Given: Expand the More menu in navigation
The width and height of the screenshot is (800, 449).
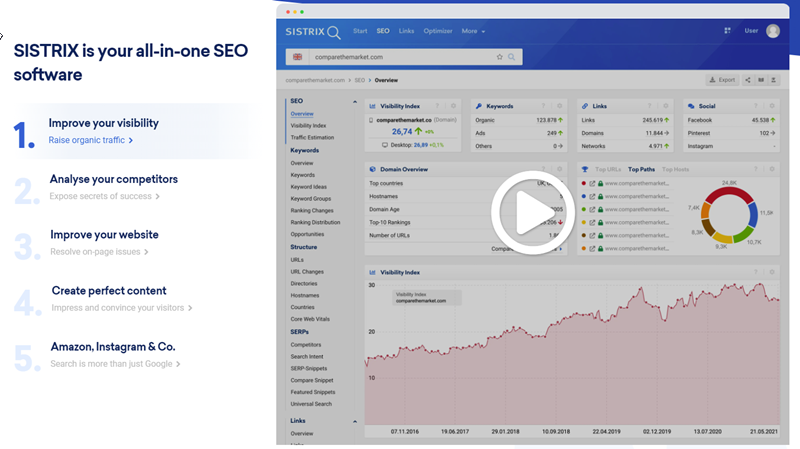Looking at the screenshot, I should pyautogui.click(x=473, y=31).
